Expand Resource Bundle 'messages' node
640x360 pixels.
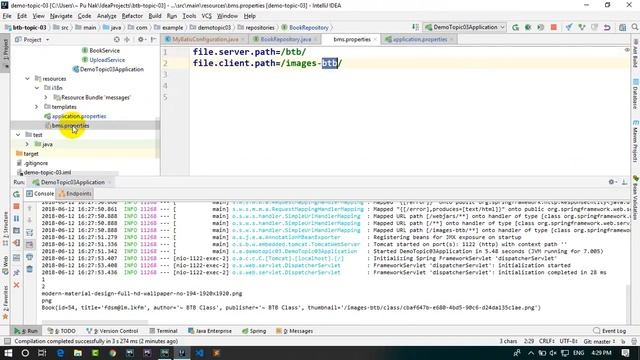click(46, 97)
